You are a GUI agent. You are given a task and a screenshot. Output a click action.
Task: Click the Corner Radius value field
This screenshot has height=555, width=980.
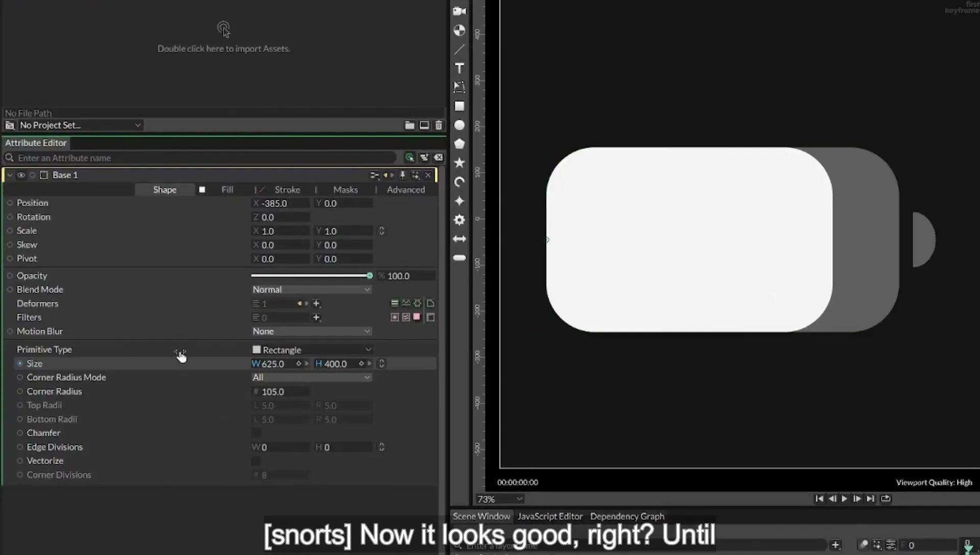(x=282, y=392)
